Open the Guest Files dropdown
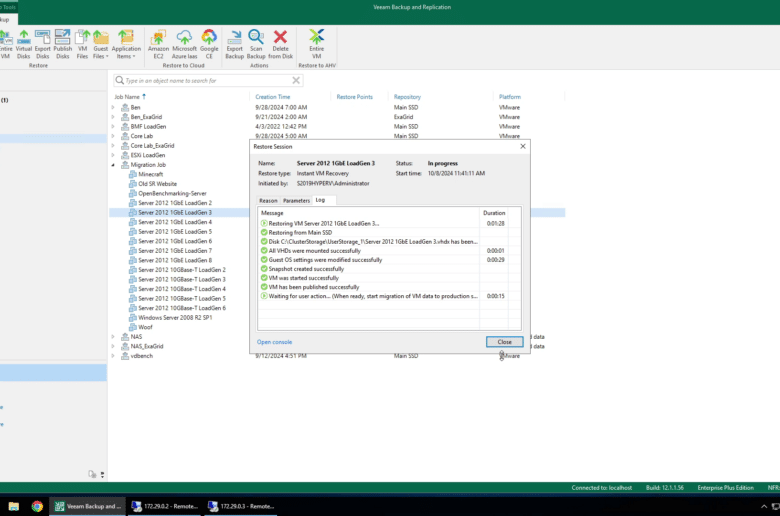The image size is (780, 516). (x=100, y=44)
